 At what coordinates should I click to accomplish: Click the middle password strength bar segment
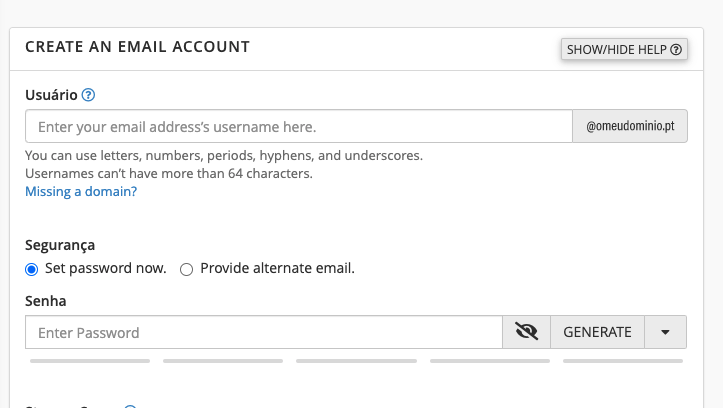click(356, 360)
